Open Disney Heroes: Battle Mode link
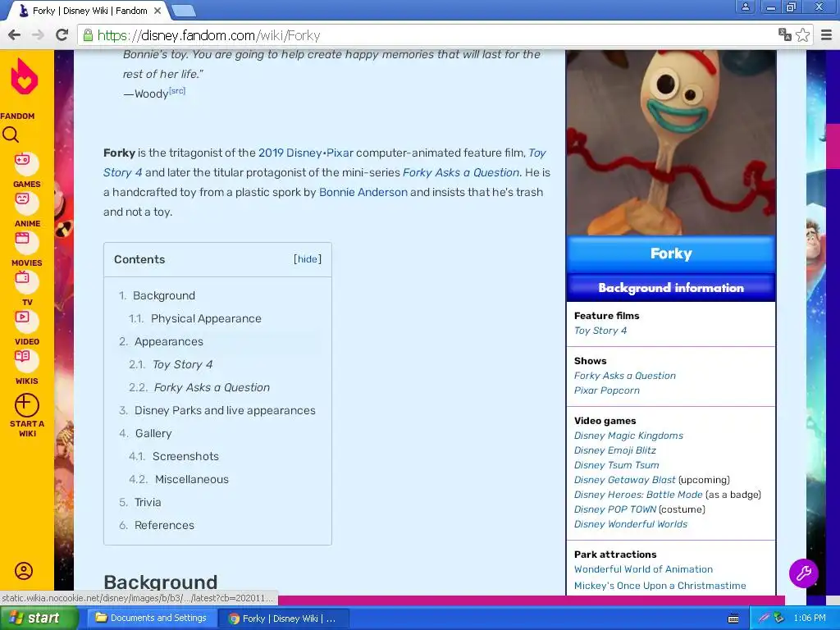 [638, 495]
